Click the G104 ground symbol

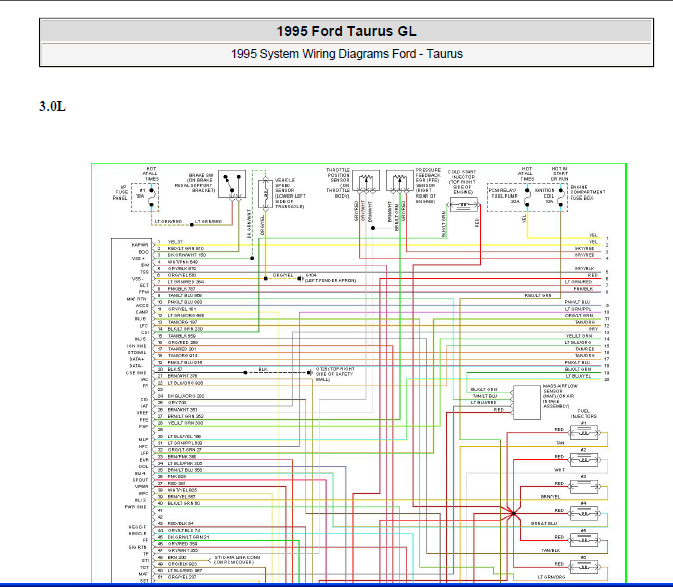click(x=300, y=278)
